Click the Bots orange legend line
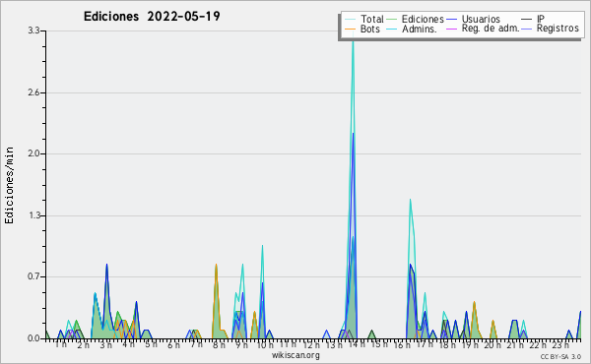This screenshot has height=364, width=591. point(350,29)
